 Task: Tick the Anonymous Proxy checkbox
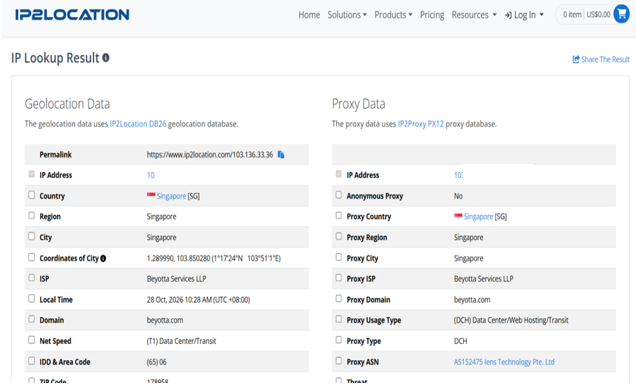coord(339,195)
